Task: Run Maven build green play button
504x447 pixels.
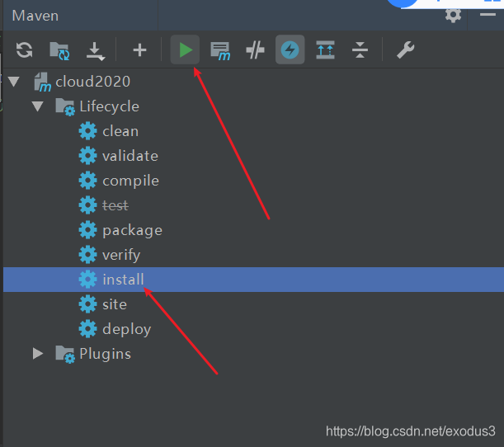Action: (185, 49)
